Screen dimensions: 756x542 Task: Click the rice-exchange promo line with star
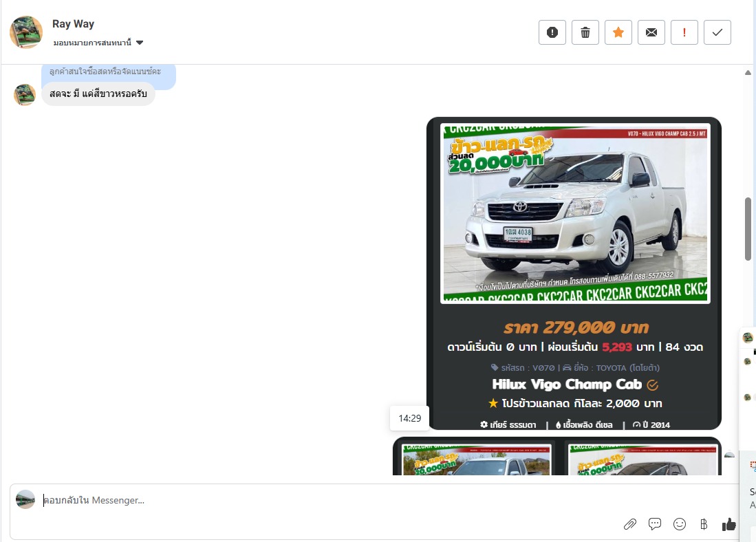(575, 403)
